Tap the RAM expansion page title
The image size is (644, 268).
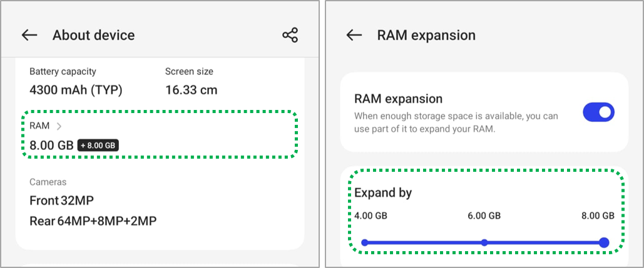(x=426, y=35)
